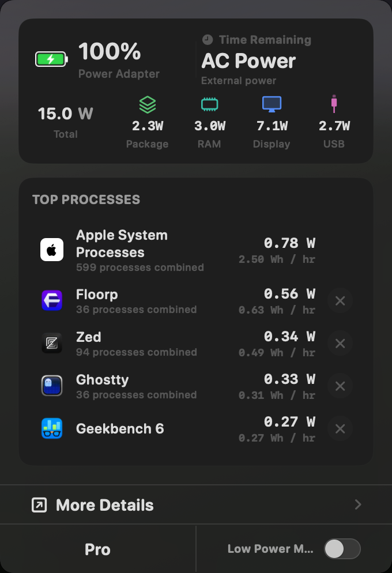The image size is (392, 573).
Task: Click the Time Remaining clock icon
Action: 206,40
